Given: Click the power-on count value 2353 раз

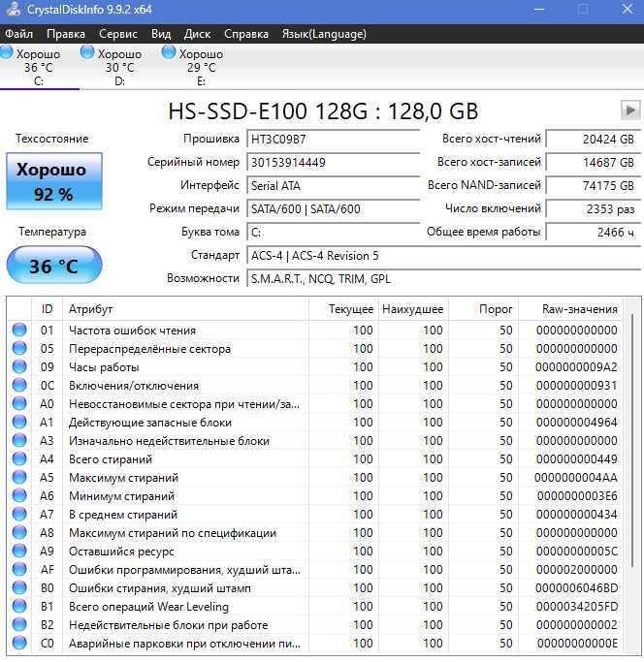Looking at the screenshot, I should (x=594, y=209).
